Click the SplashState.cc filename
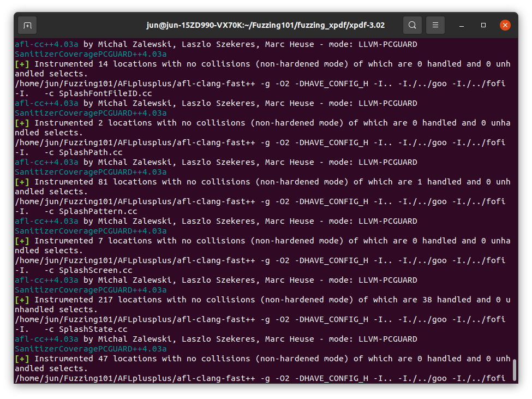Viewport: 532px width, 399px height. (93, 330)
